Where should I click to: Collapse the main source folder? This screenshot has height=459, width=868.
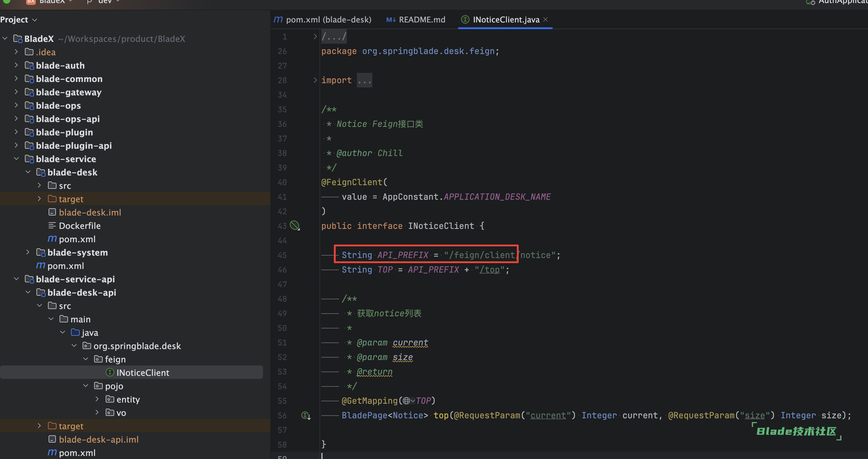click(x=51, y=319)
